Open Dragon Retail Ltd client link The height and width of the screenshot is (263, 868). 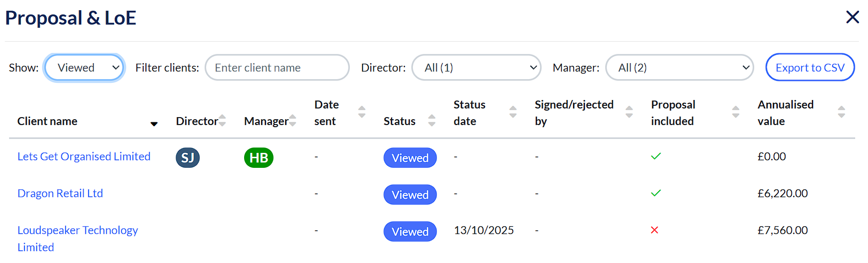(60, 194)
